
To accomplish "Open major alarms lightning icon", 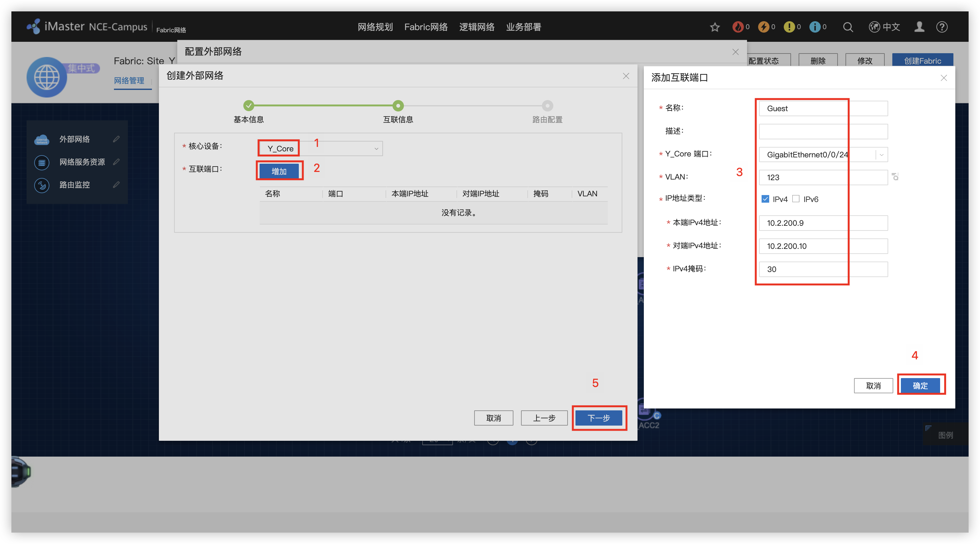I will pyautogui.click(x=763, y=27).
